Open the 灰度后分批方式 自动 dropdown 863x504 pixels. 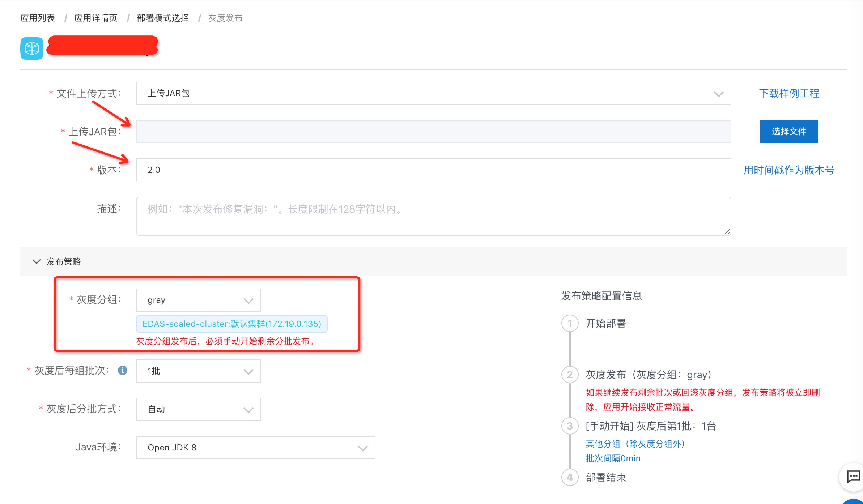tap(198, 409)
